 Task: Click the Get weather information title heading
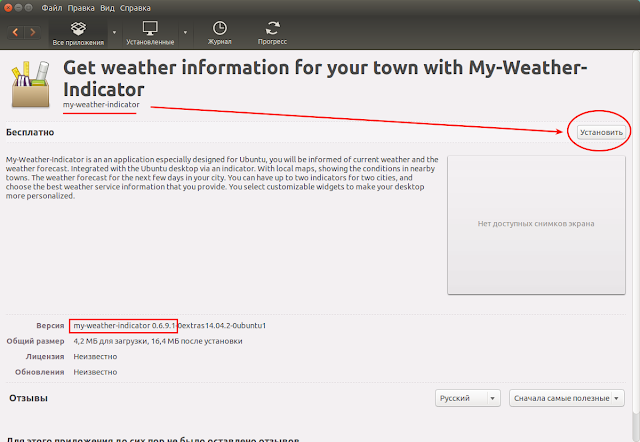coord(325,78)
